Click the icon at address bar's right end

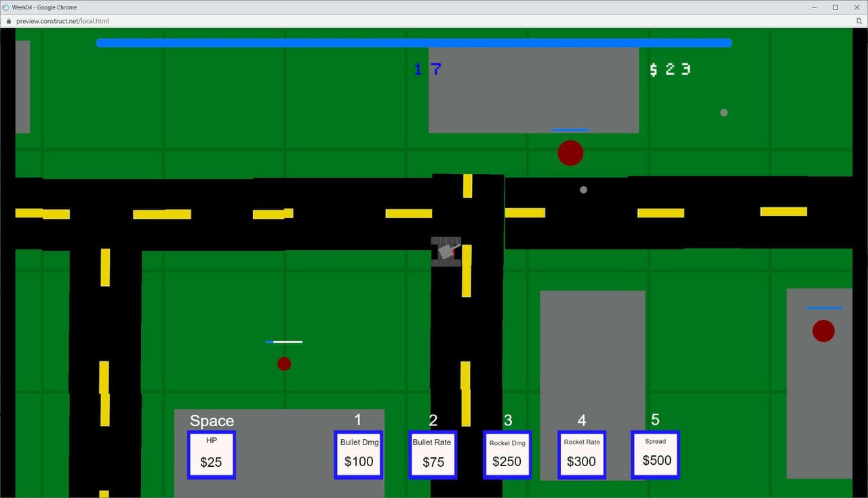pos(859,21)
